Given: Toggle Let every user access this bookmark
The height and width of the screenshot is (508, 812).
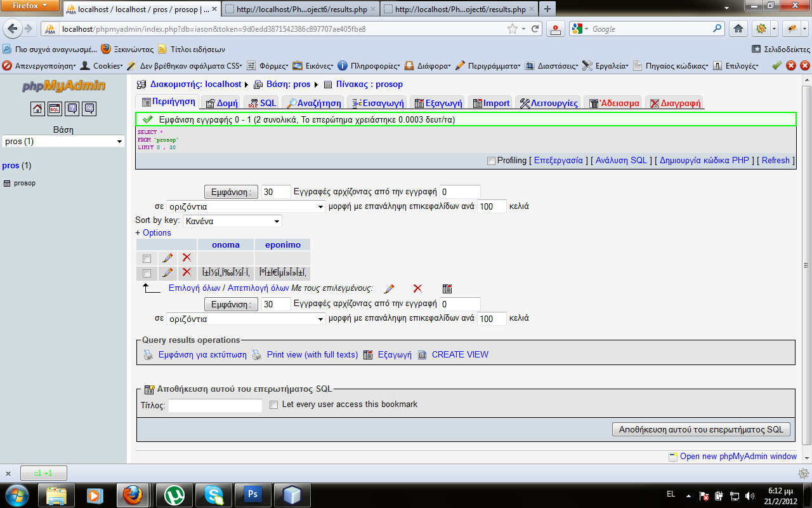Looking at the screenshot, I should click(x=273, y=404).
